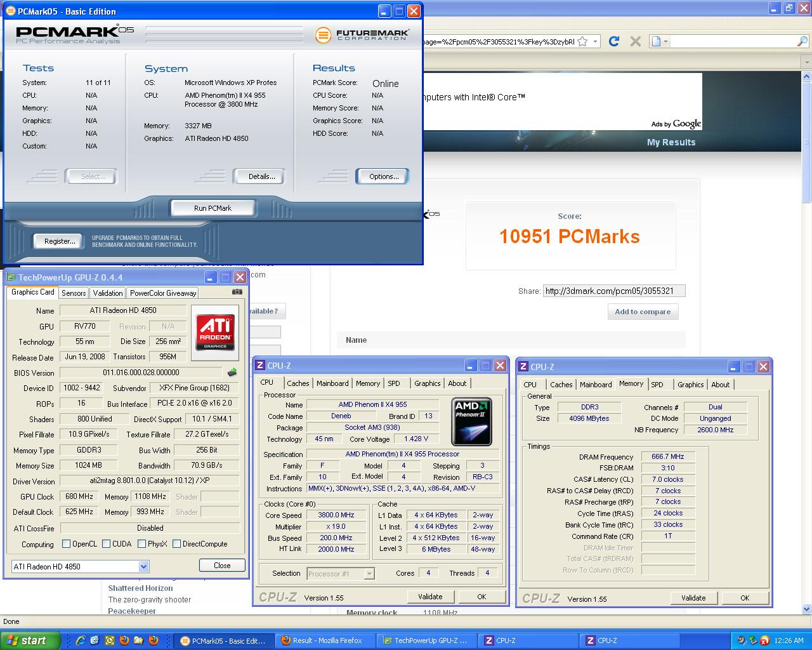Viewport: 812px width, 650px height.
Task: Close GPU-Z with the Close button
Action: click(222, 566)
